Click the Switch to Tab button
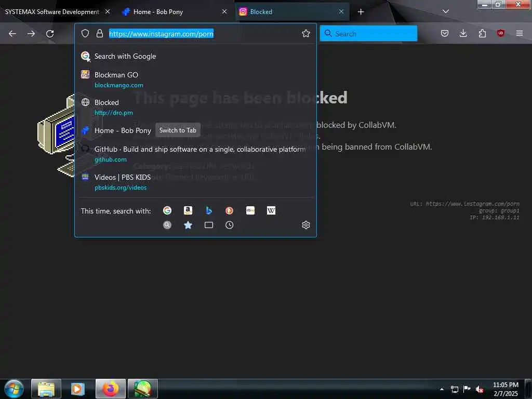The height and width of the screenshot is (399, 532). (x=178, y=130)
